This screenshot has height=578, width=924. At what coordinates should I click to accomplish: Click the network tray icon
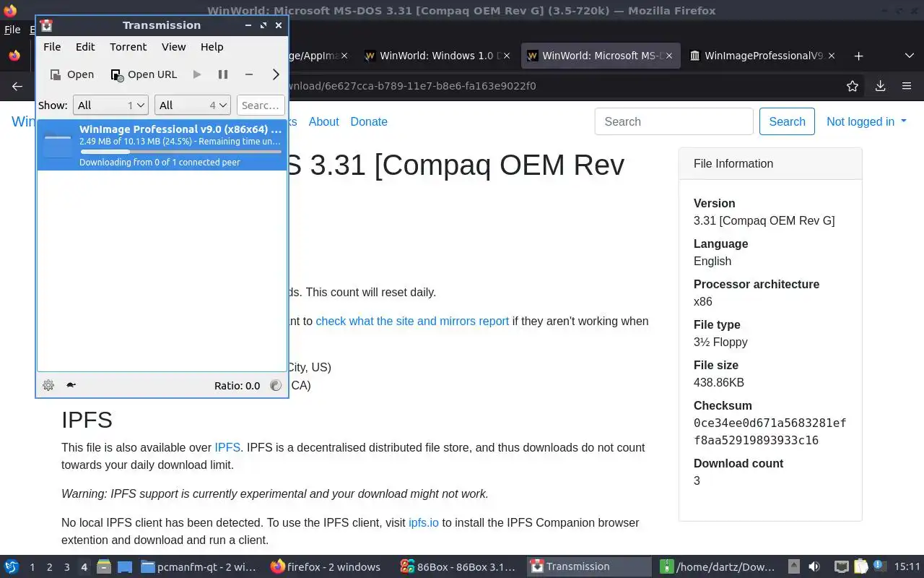[x=841, y=566]
